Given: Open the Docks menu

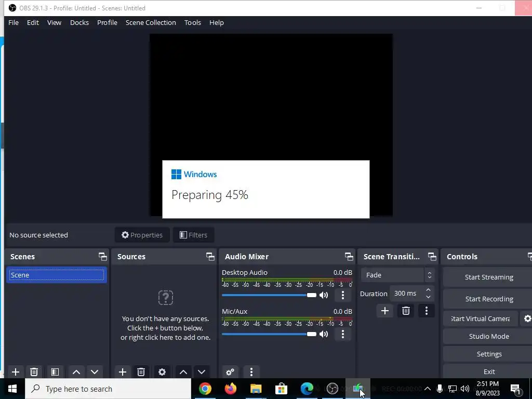Looking at the screenshot, I should pos(79,22).
